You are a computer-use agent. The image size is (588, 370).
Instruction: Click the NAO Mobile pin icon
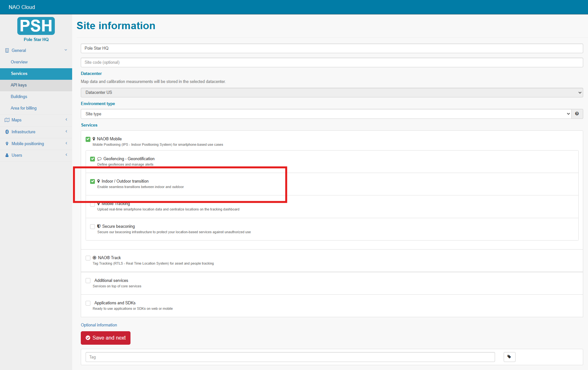coord(94,139)
